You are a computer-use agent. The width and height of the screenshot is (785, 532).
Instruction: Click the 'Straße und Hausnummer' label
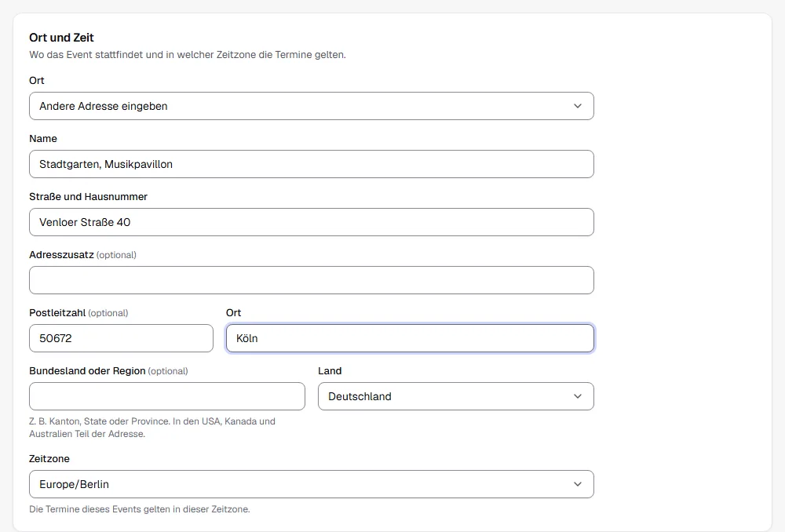point(88,197)
